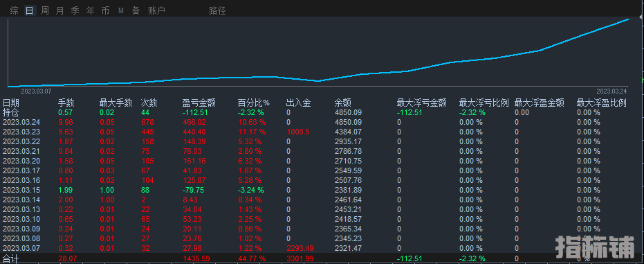Click total percentage 44.77 %

coord(251,258)
